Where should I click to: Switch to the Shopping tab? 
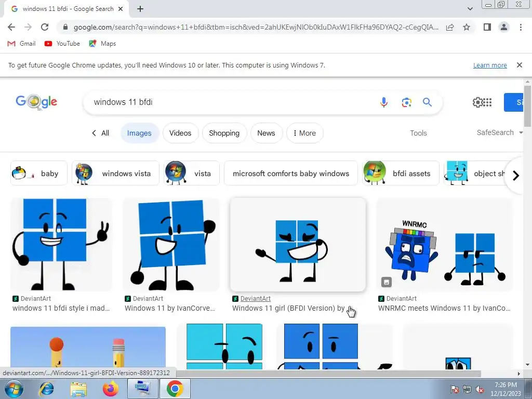point(224,133)
